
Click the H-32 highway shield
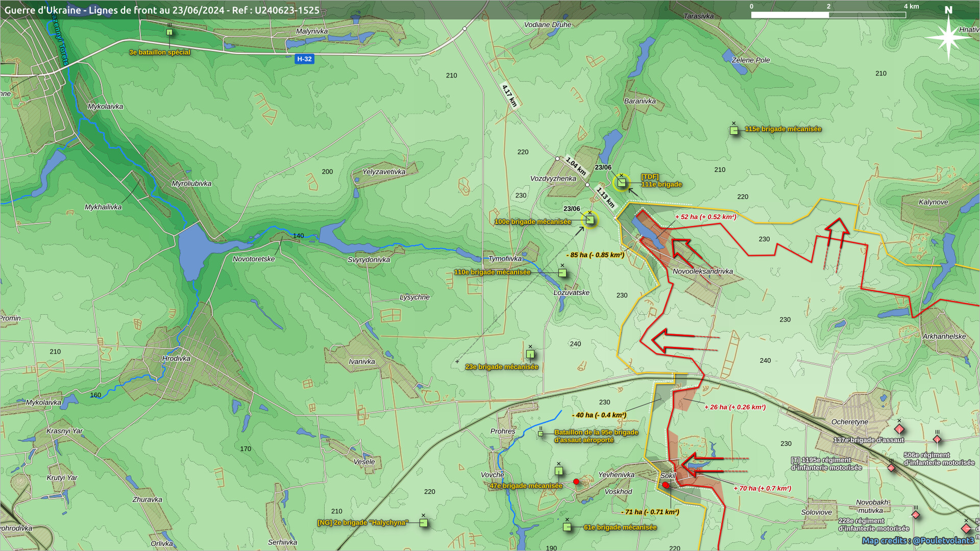(x=304, y=59)
